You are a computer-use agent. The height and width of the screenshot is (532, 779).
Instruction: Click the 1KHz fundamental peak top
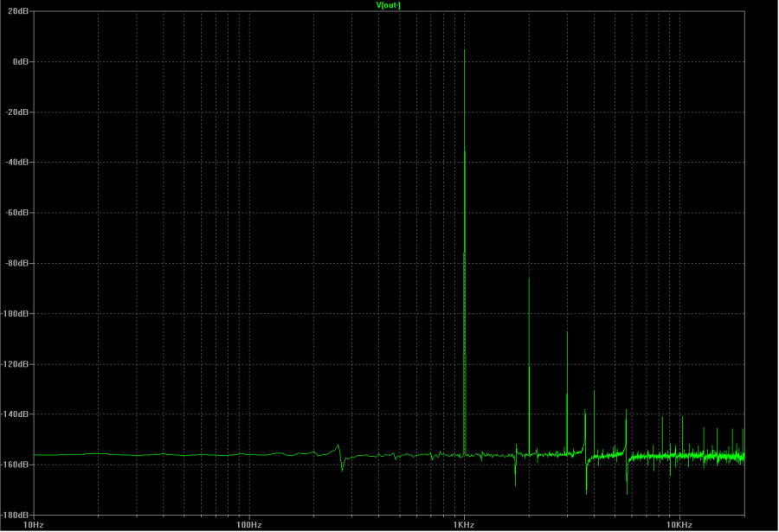465,50
